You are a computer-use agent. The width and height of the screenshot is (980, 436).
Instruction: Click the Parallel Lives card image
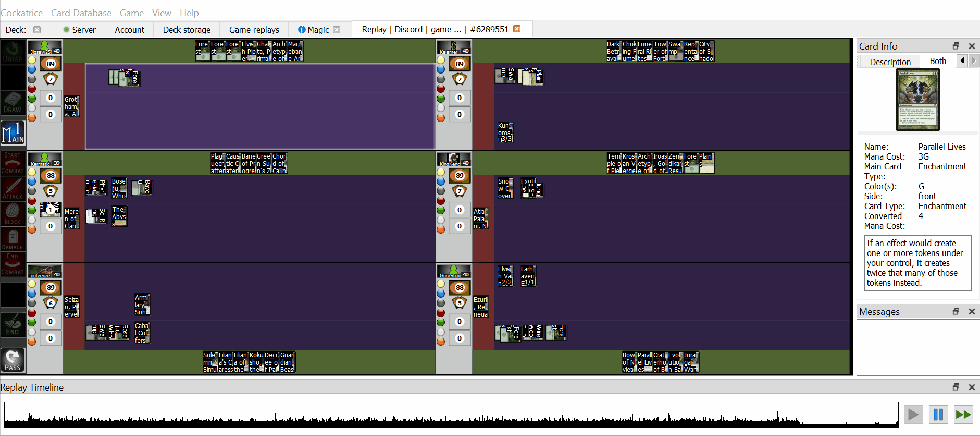coord(918,100)
